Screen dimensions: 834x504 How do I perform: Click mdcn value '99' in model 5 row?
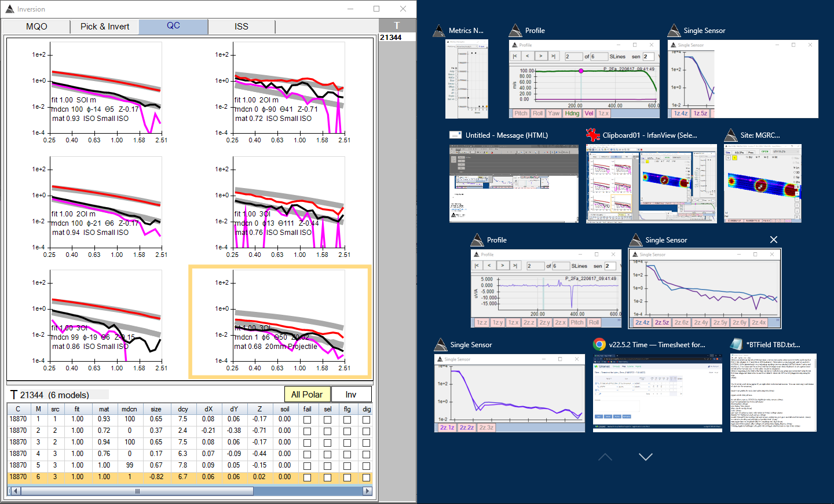pos(129,465)
